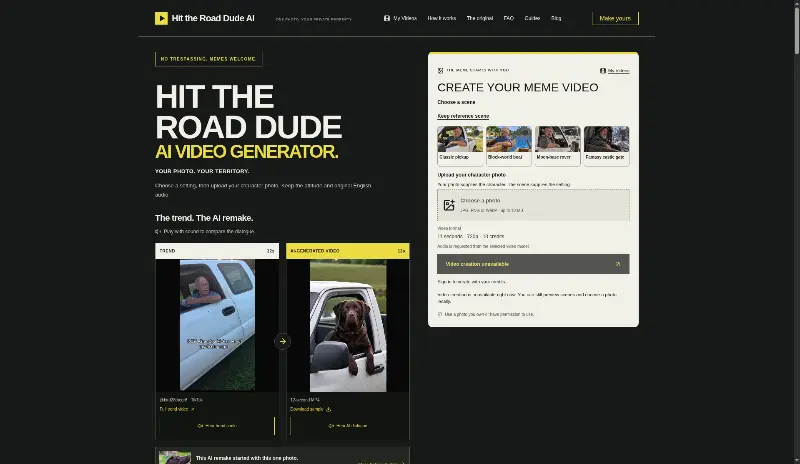Screen dimensions: 800x464
Task: Click the 'Choose a scene' label
Action: (456, 102)
